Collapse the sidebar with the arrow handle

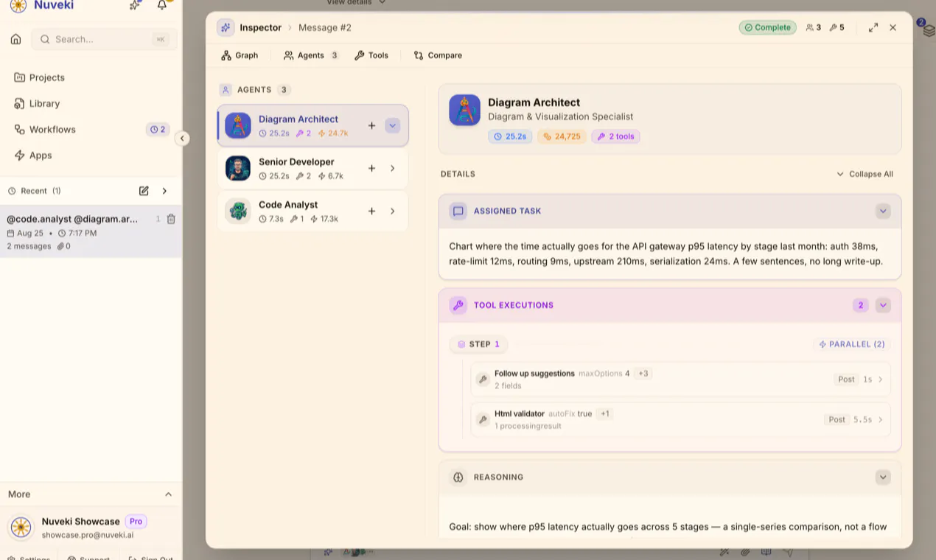pos(182,138)
